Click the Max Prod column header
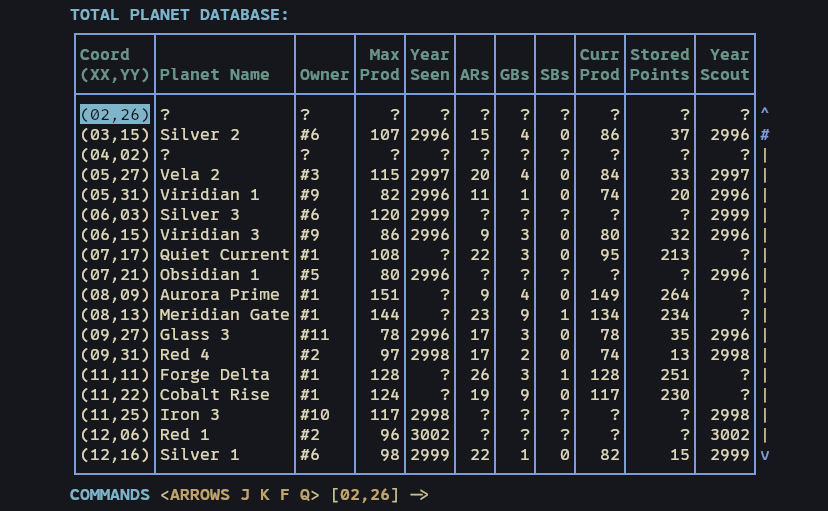This screenshot has width=828, height=511. (379, 64)
